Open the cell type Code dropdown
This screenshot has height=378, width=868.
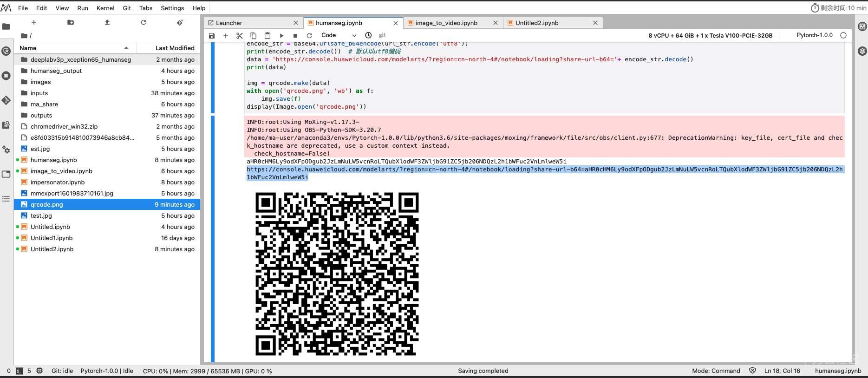[339, 35]
